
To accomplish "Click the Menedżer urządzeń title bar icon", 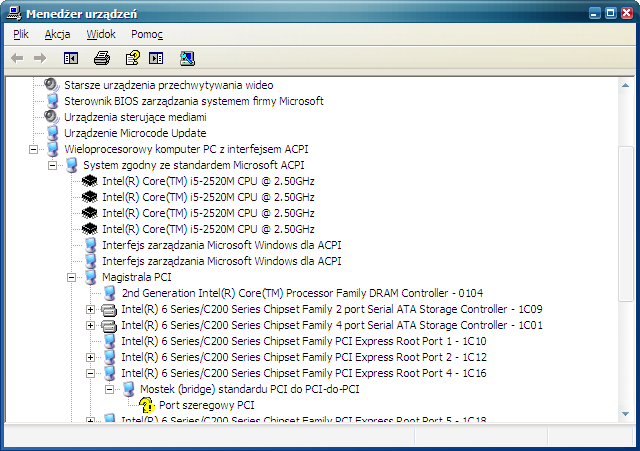I will coord(14,13).
